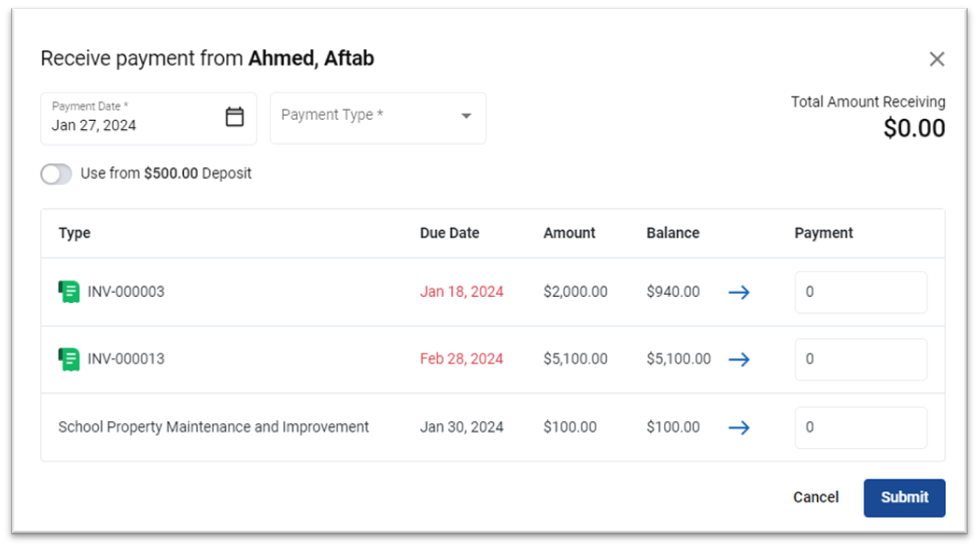Click the INV-000013 invoice document icon
This screenshot has height=548, width=979.
[69, 359]
